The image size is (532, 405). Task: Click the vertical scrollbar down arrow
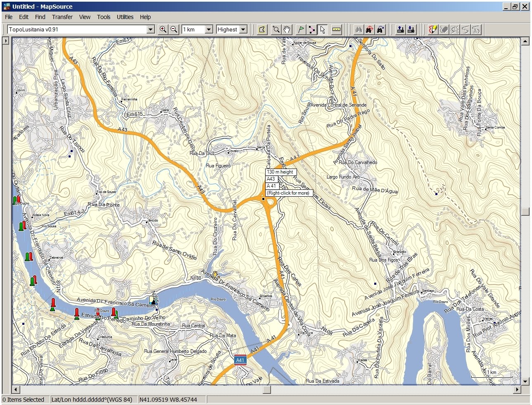525,381
